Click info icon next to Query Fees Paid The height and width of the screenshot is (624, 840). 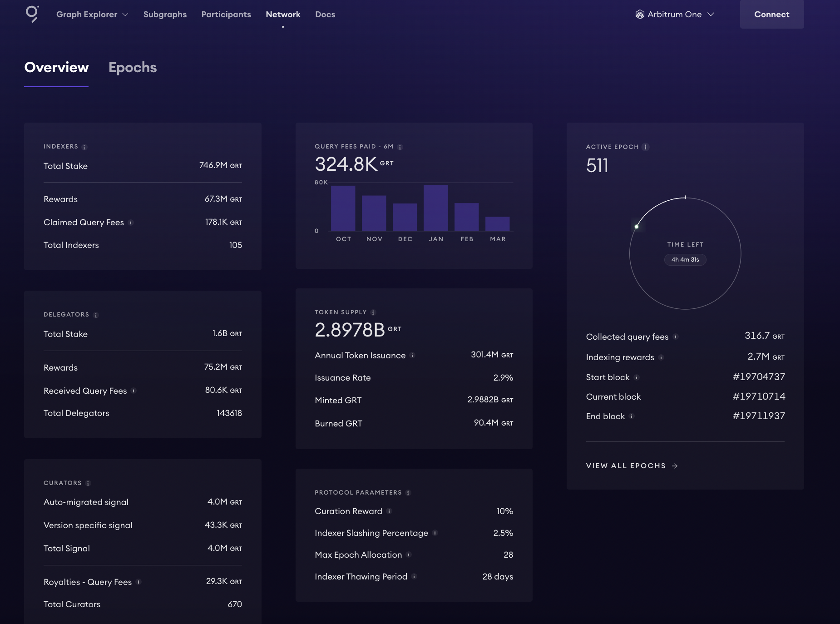(400, 147)
